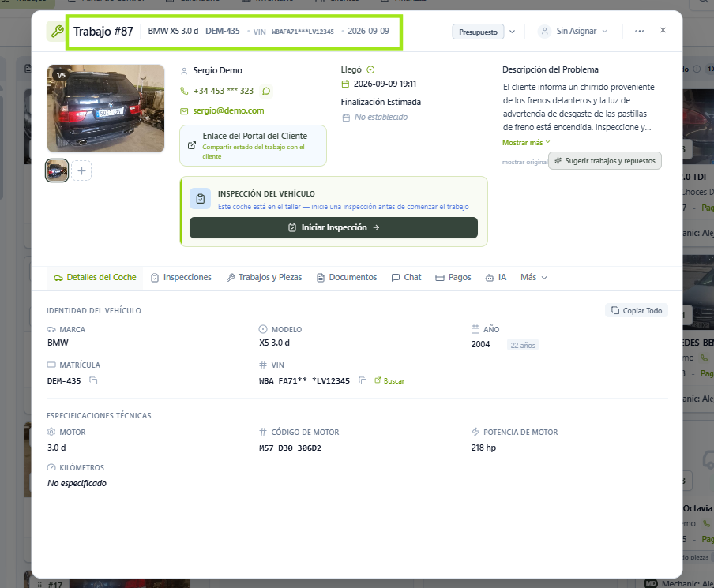This screenshot has height=588, width=714.
Task: Click calendar icon beside No establecido
Action: point(346,118)
